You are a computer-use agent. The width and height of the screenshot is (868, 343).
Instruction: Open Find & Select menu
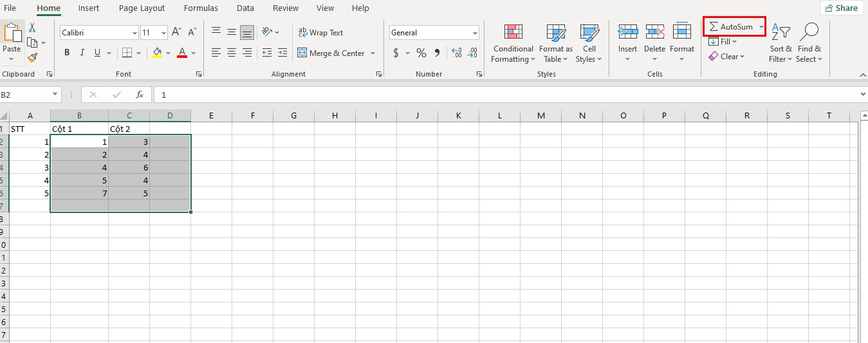point(809,43)
